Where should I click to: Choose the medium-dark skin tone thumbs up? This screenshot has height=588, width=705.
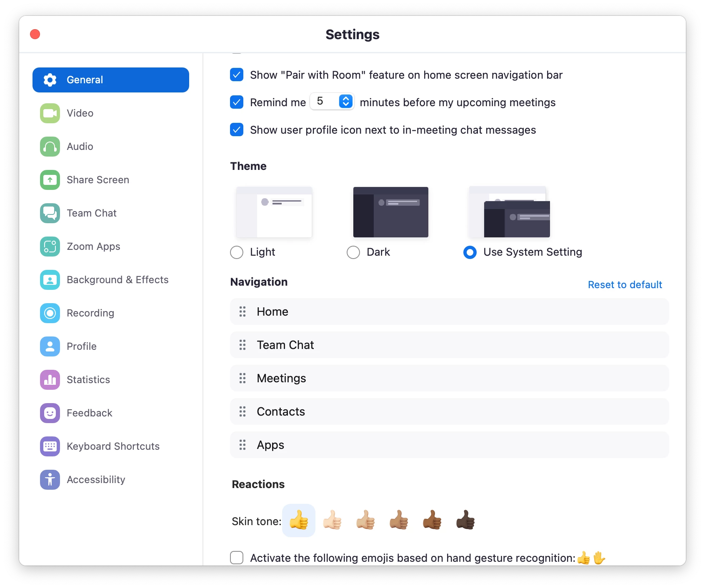(x=432, y=521)
